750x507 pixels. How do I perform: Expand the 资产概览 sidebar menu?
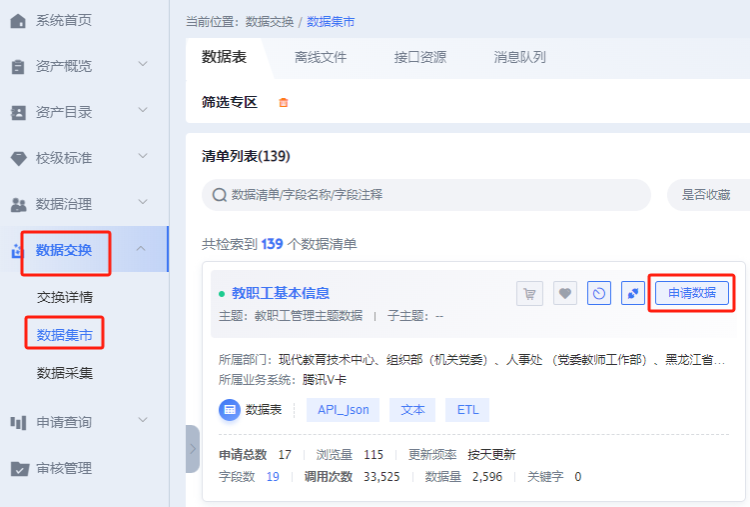pos(142,66)
